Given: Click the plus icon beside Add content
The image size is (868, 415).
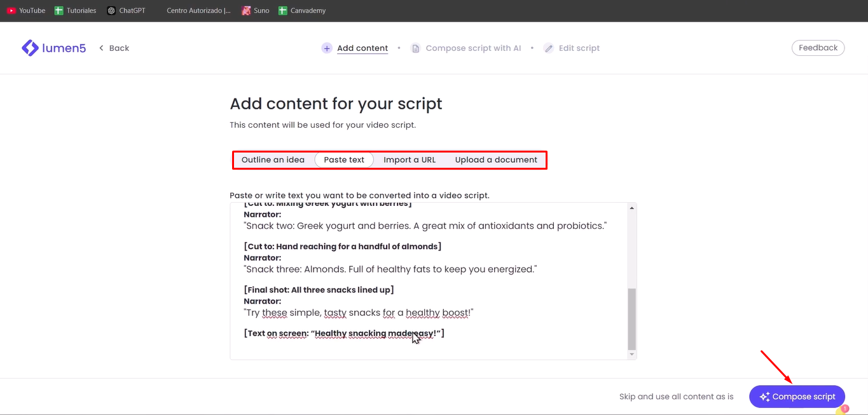Looking at the screenshot, I should pyautogui.click(x=326, y=48).
